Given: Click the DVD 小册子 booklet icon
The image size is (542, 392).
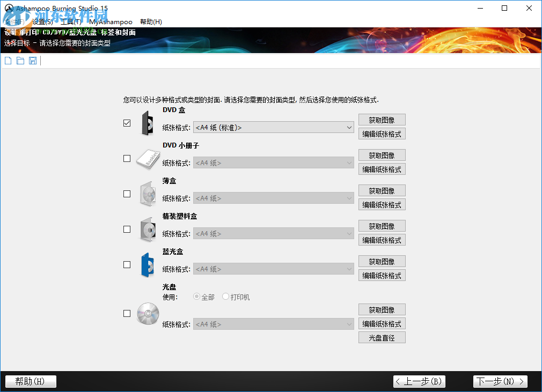Looking at the screenshot, I should pos(147,159).
